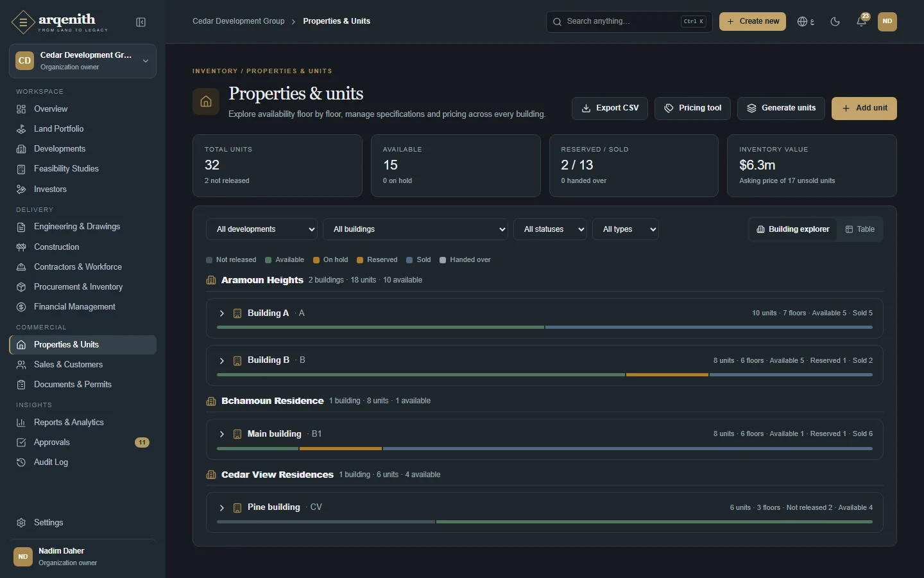Click the Financial Management icon
The image size is (924, 578).
(21, 307)
